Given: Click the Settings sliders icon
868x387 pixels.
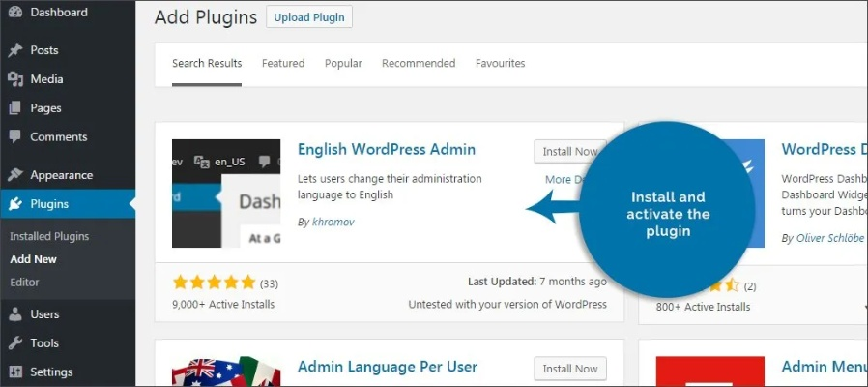Looking at the screenshot, I should 14,372.
